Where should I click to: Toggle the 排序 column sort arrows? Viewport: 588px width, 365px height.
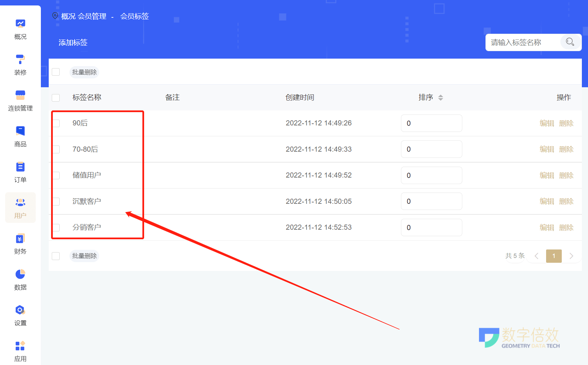(x=441, y=97)
